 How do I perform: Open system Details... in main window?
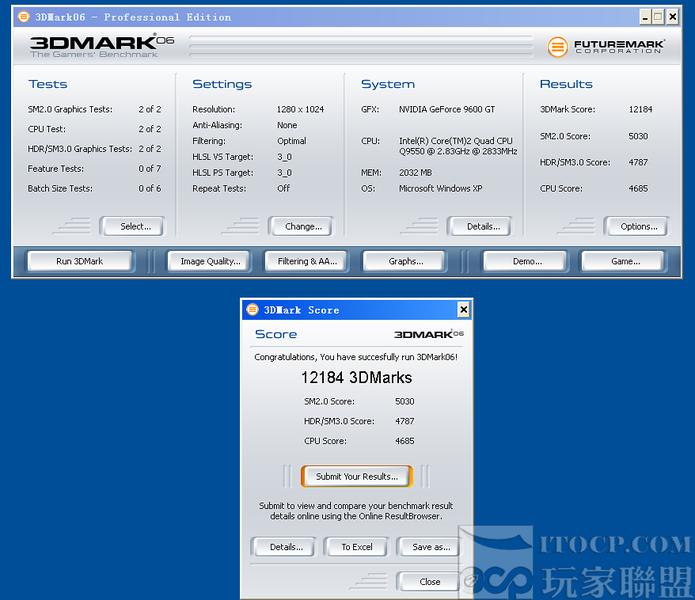480,226
